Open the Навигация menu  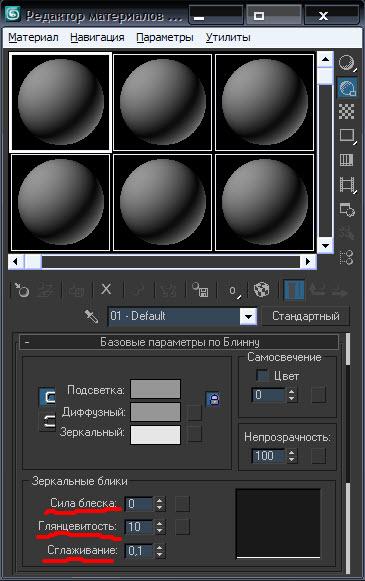97,38
